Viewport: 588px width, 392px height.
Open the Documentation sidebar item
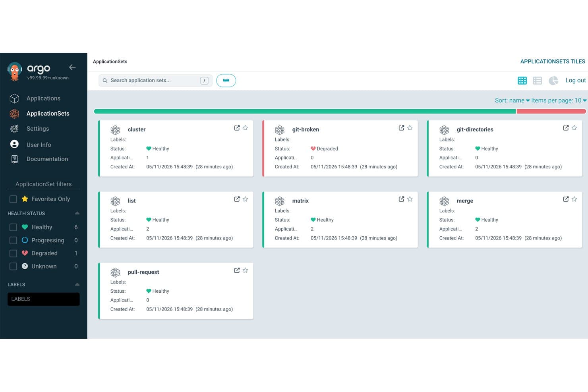(x=47, y=159)
